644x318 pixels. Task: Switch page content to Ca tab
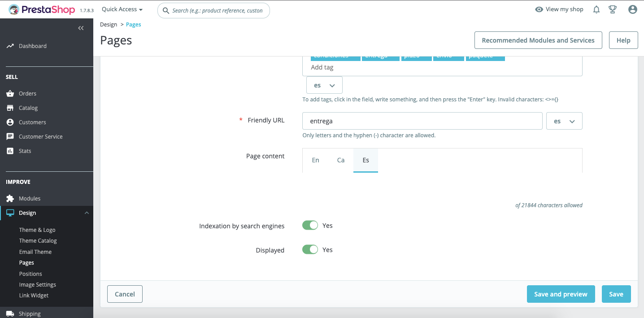[x=341, y=160]
